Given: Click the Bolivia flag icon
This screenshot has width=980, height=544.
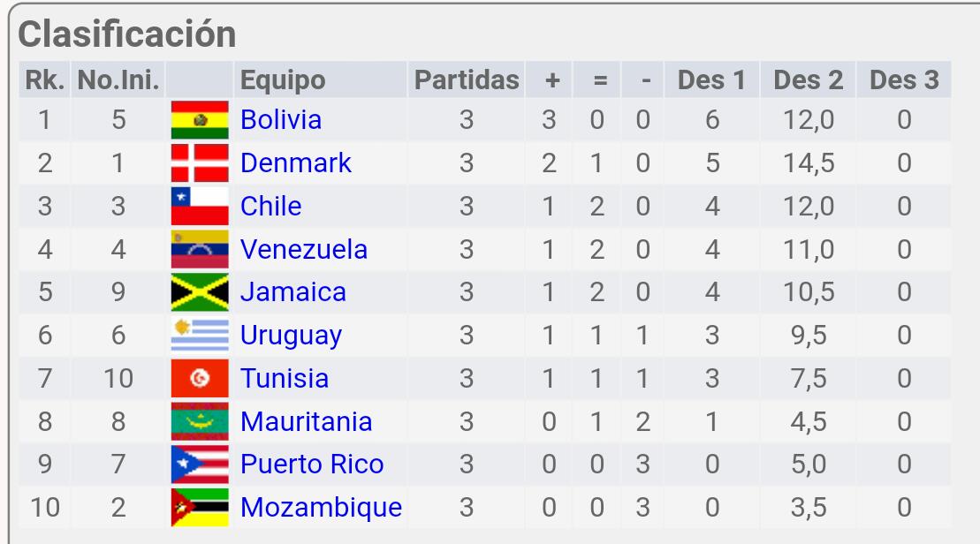Looking at the screenshot, I should (x=200, y=120).
